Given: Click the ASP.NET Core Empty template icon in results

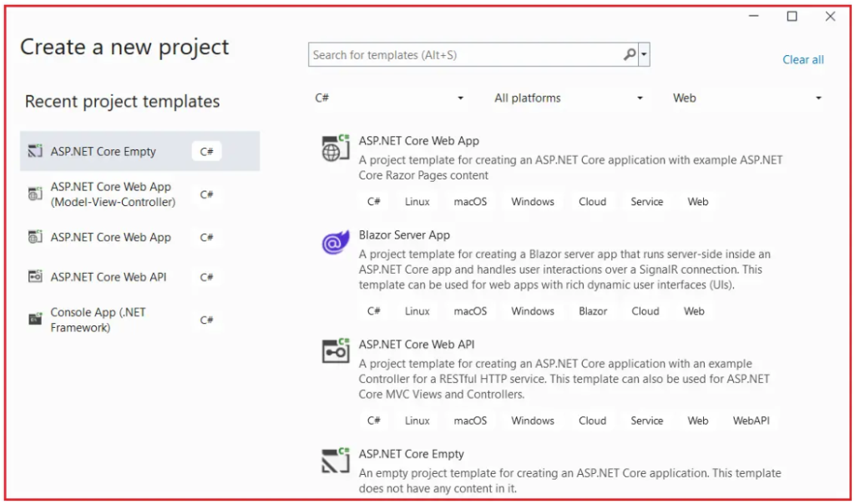Looking at the screenshot, I should (x=336, y=461).
